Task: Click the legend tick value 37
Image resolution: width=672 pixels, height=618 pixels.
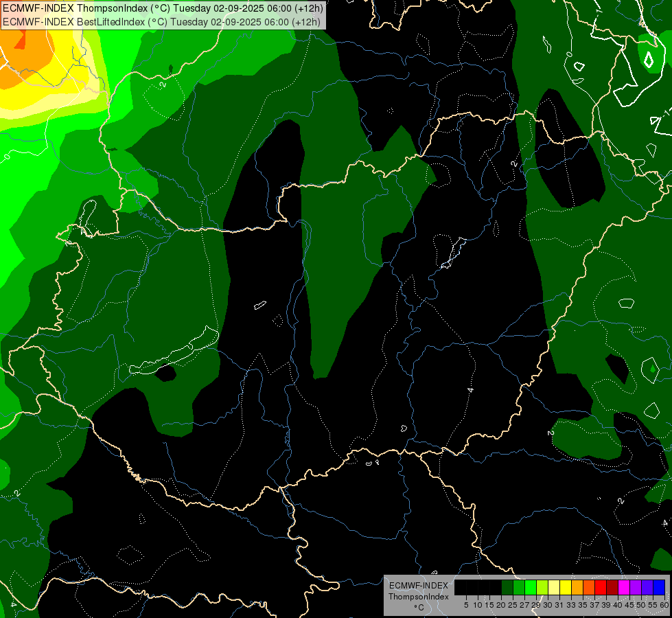Action: 594,605
